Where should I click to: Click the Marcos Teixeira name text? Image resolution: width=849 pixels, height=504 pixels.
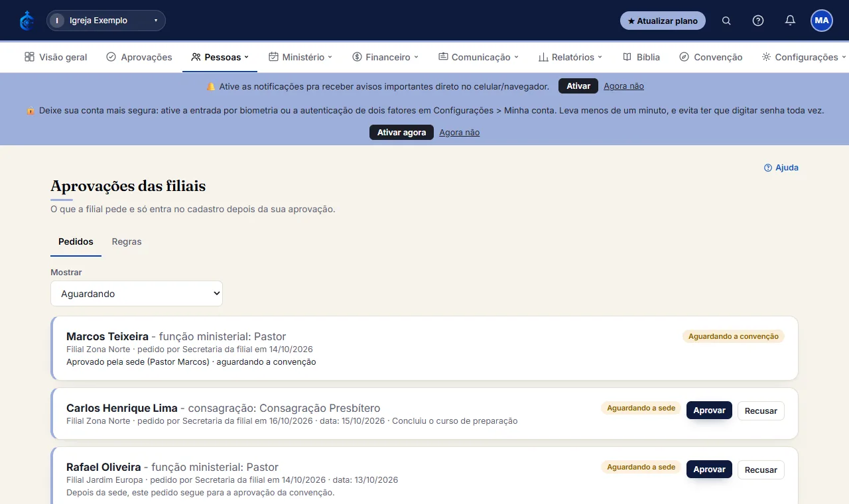[107, 336]
